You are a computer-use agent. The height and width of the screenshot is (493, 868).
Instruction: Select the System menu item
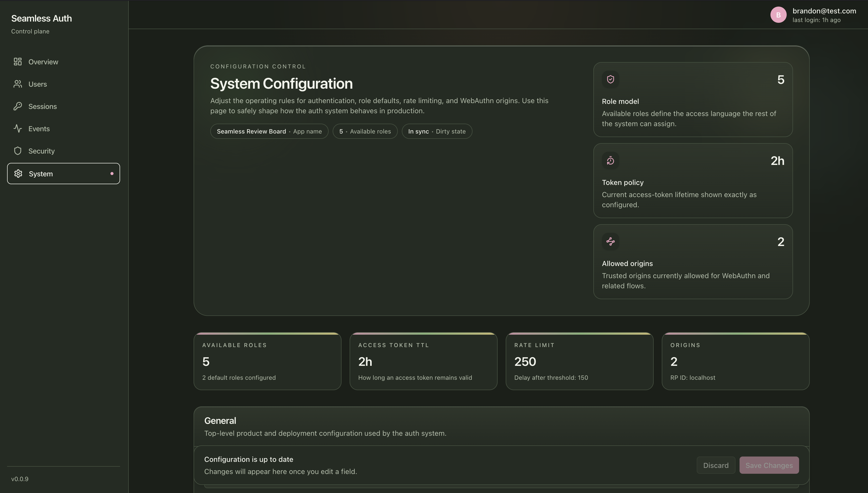pyautogui.click(x=63, y=174)
